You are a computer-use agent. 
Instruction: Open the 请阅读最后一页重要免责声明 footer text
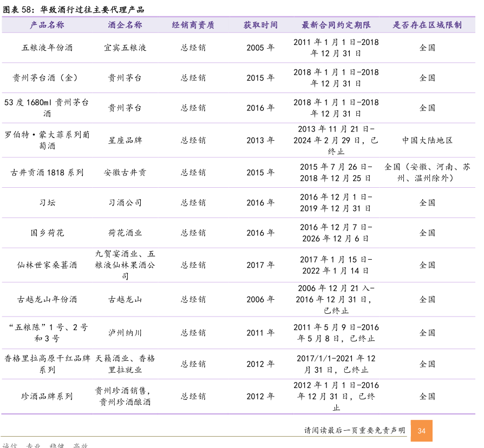click(354, 431)
